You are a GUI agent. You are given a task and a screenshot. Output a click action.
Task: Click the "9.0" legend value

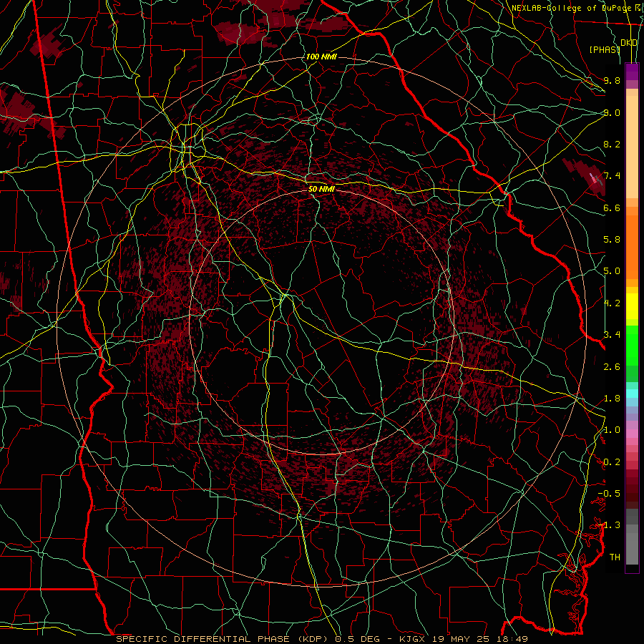tap(612, 112)
